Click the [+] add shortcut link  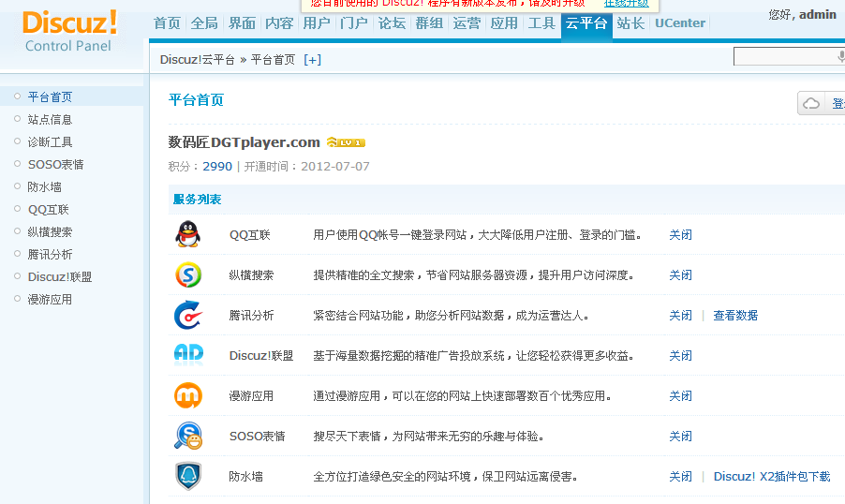coord(313,59)
